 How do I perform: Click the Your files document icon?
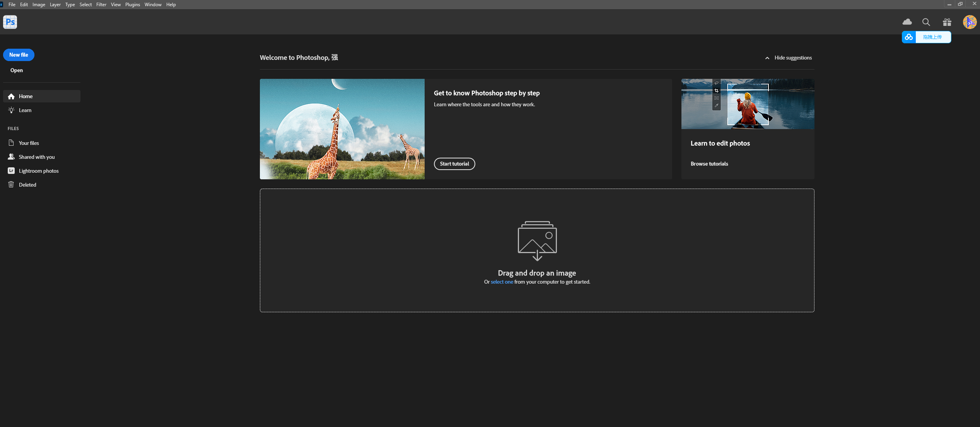[x=11, y=143]
